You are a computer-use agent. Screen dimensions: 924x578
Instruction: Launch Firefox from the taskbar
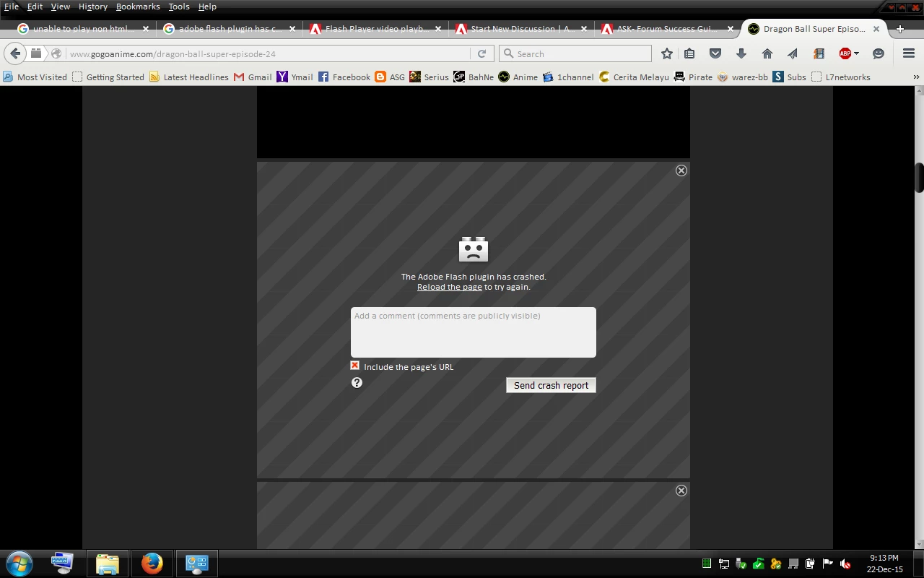[152, 563]
